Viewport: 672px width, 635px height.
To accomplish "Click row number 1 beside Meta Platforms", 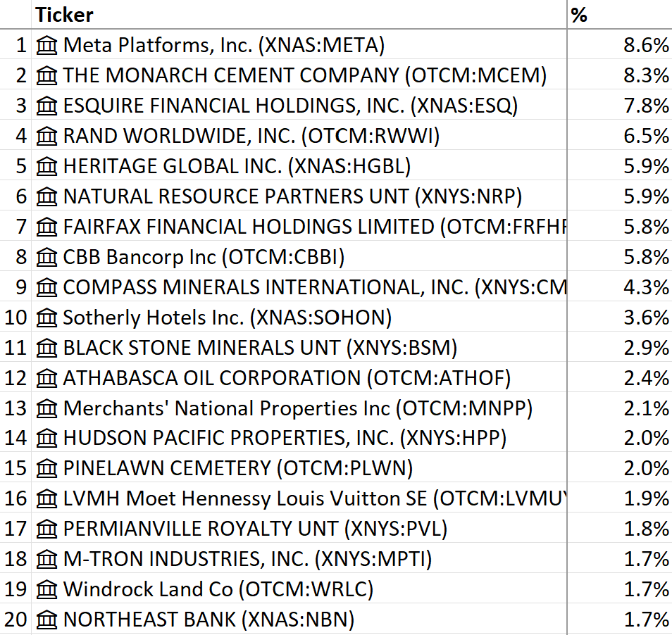I will point(21,45).
